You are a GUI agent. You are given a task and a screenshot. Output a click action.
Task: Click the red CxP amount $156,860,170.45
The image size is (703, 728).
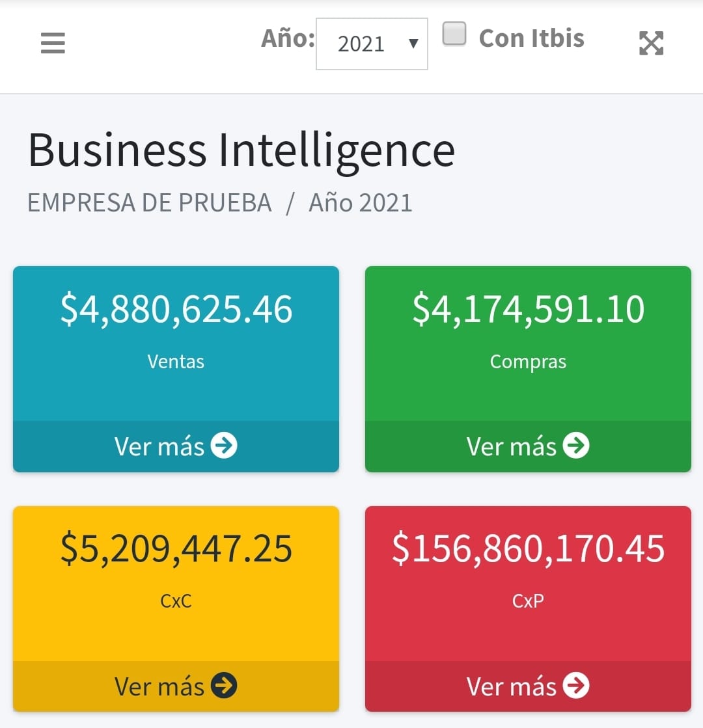(x=529, y=548)
